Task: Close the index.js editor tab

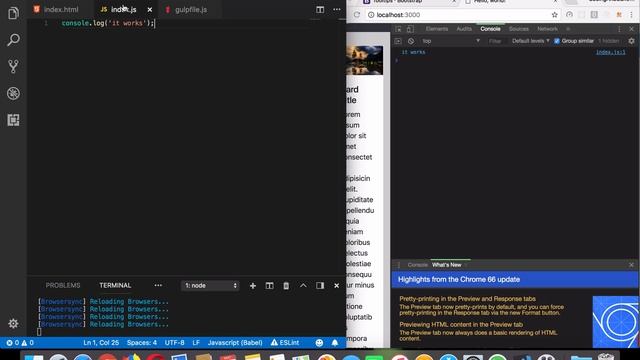Action: click(x=150, y=9)
